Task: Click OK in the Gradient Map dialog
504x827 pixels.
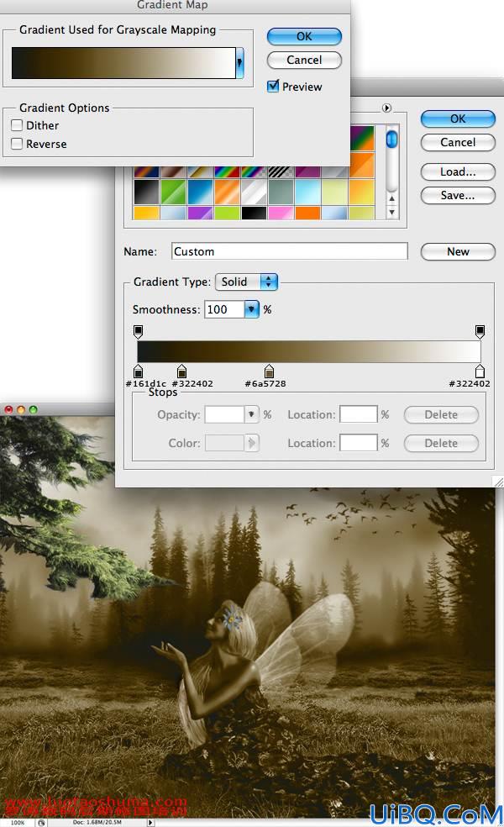Action: (x=304, y=36)
